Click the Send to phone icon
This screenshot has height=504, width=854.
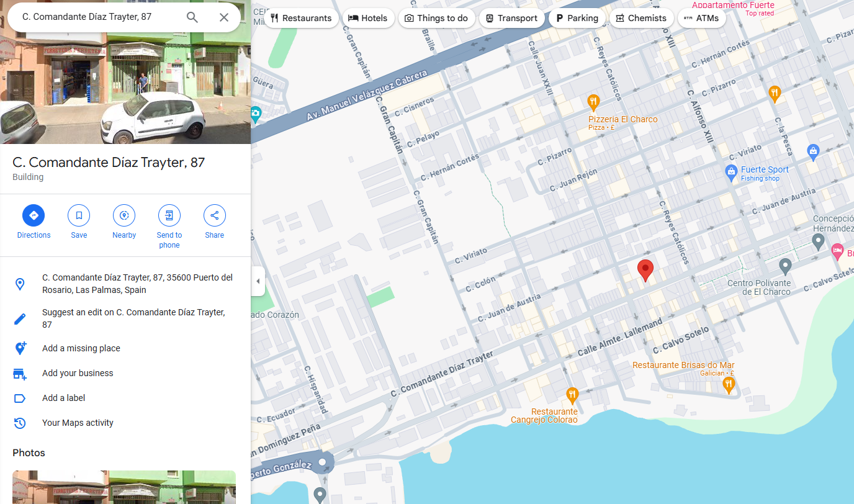169,215
